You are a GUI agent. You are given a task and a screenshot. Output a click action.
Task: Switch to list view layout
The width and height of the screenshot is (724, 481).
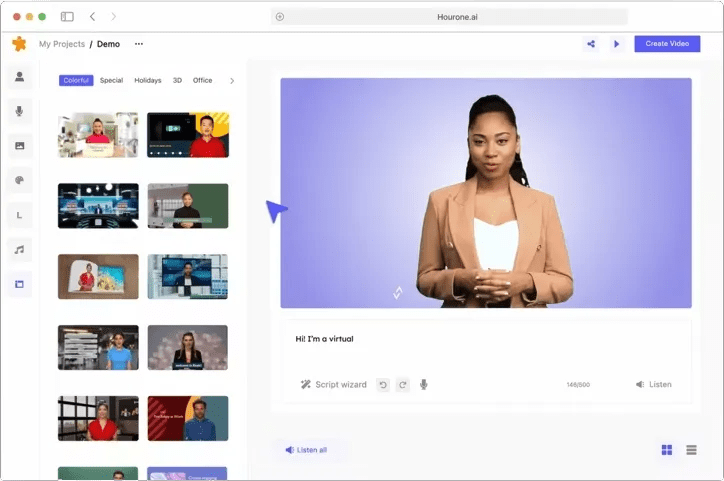point(691,450)
